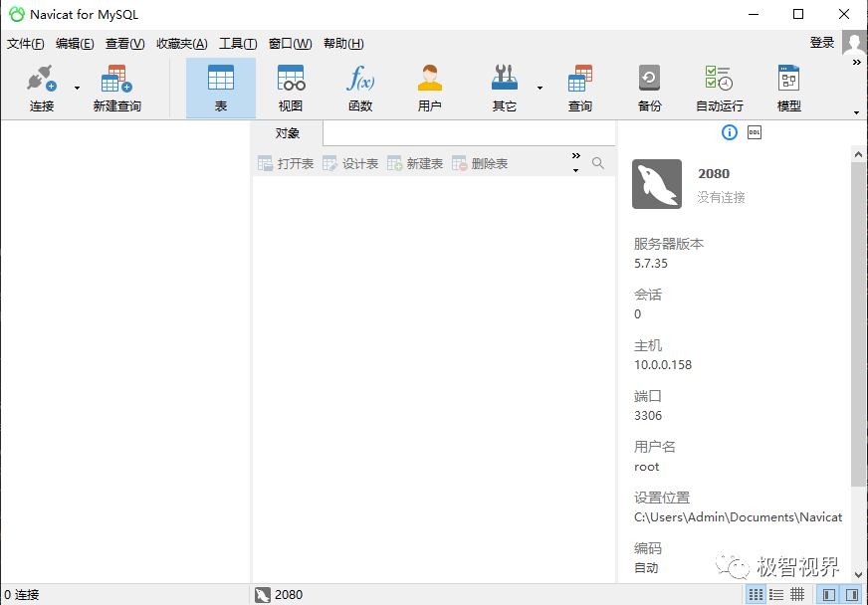The image size is (868, 605).
Task: Select the 表 (Table) toolbar button
Action: [221, 88]
